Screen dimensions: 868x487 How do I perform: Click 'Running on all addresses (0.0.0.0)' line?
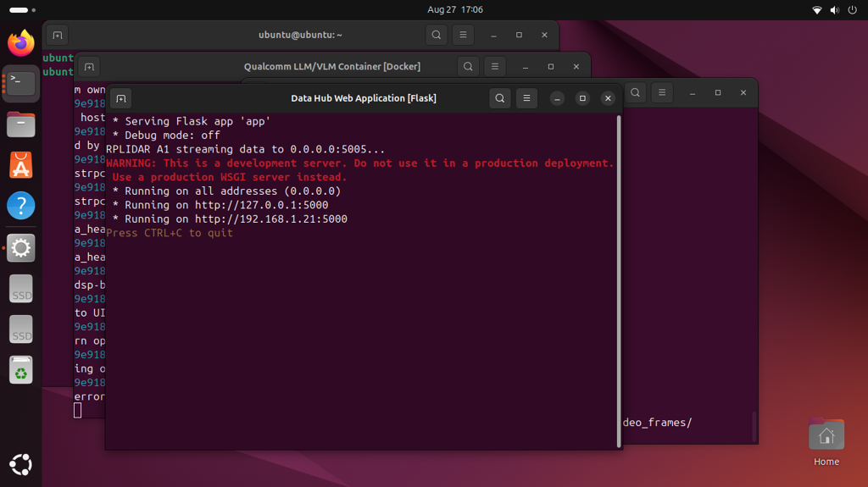(226, 191)
